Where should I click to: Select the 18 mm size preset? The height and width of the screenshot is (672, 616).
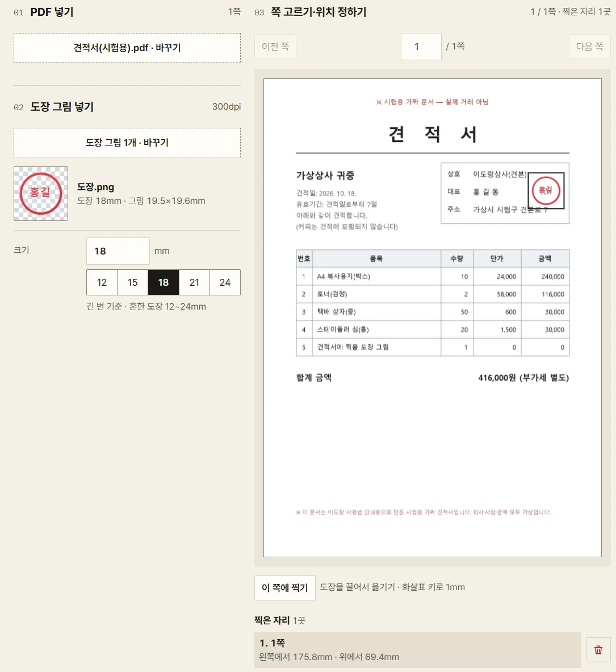(x=163, y=282)
